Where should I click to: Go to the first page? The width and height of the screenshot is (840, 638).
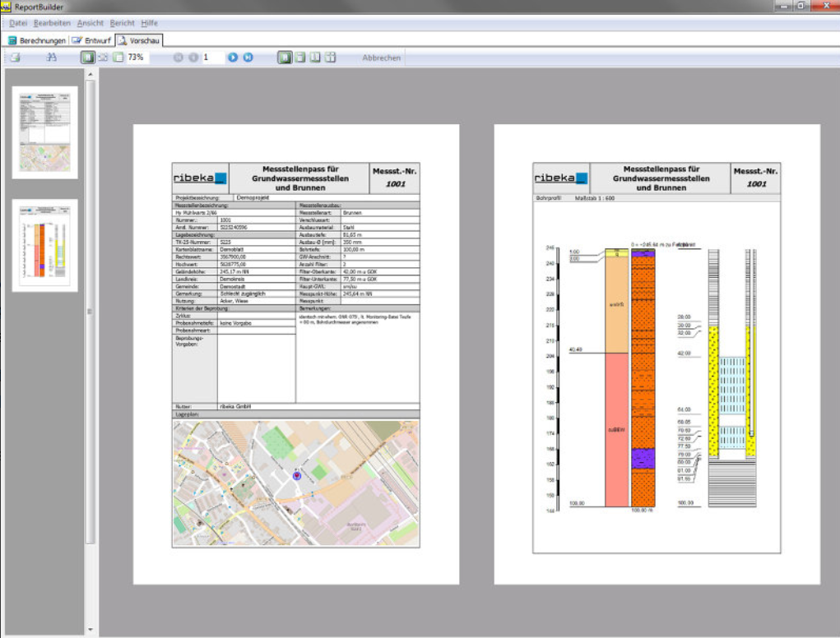click(x=179, y=58)
